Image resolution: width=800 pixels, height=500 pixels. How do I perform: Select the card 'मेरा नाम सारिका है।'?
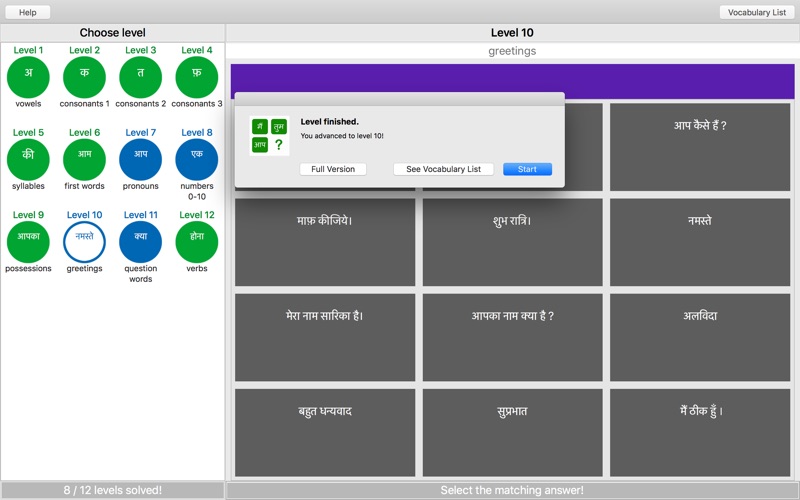[x=325, y=337]
